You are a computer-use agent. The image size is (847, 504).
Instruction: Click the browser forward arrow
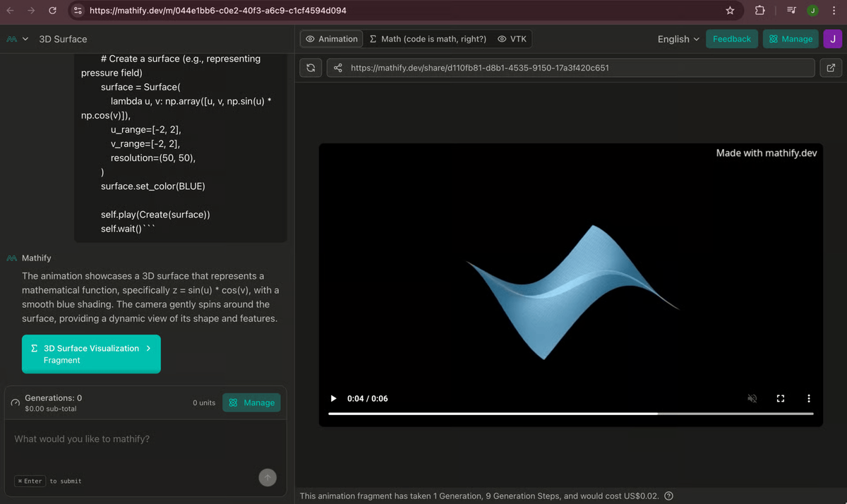coord(31,11)
